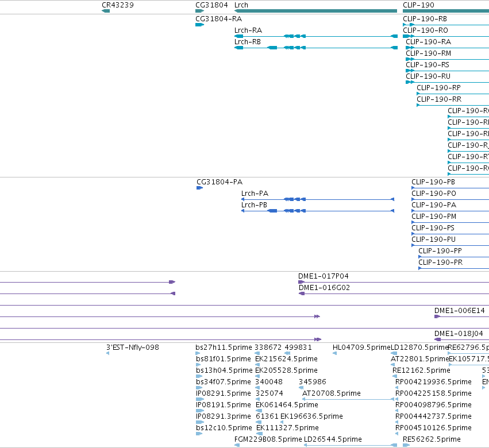Select EST LD26544.5prime label
The height and width of the screenshot is (448, 489).
[x=333, y=439]
